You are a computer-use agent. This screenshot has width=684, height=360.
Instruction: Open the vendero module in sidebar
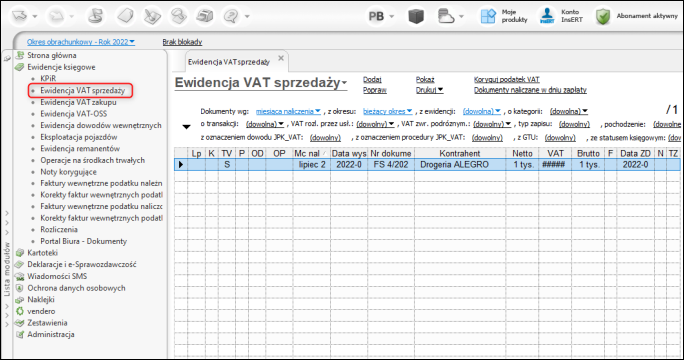click(41, 311)
